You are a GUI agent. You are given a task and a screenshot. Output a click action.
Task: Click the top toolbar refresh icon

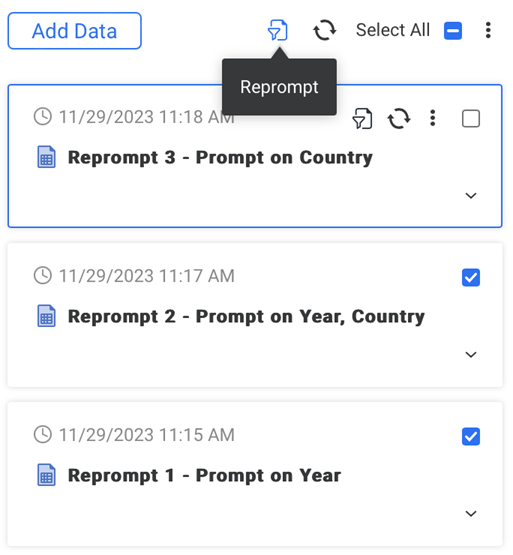tap(324, 30)
